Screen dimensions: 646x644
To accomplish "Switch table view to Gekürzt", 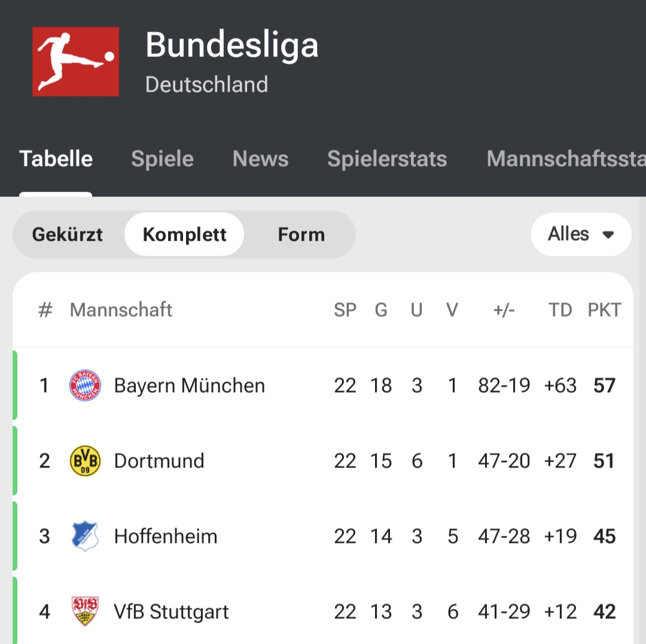I will (68, 235).
